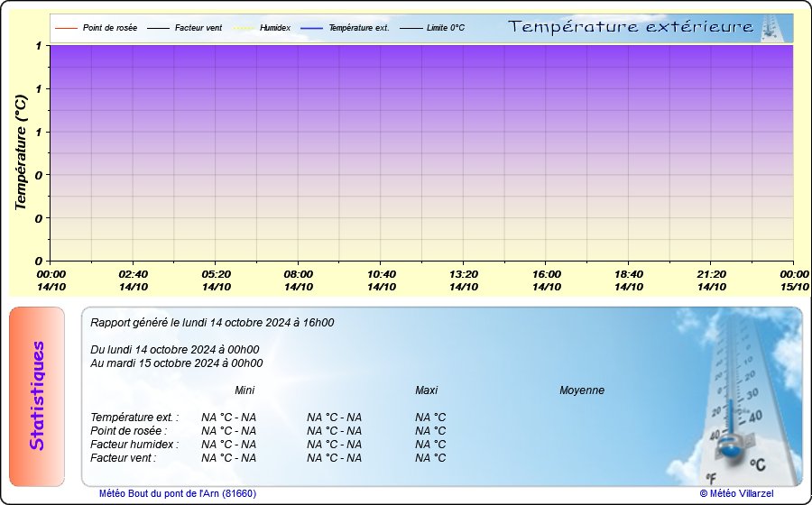Click the 13:20 14/10 time axis label
812x505 pixels.
464,280
